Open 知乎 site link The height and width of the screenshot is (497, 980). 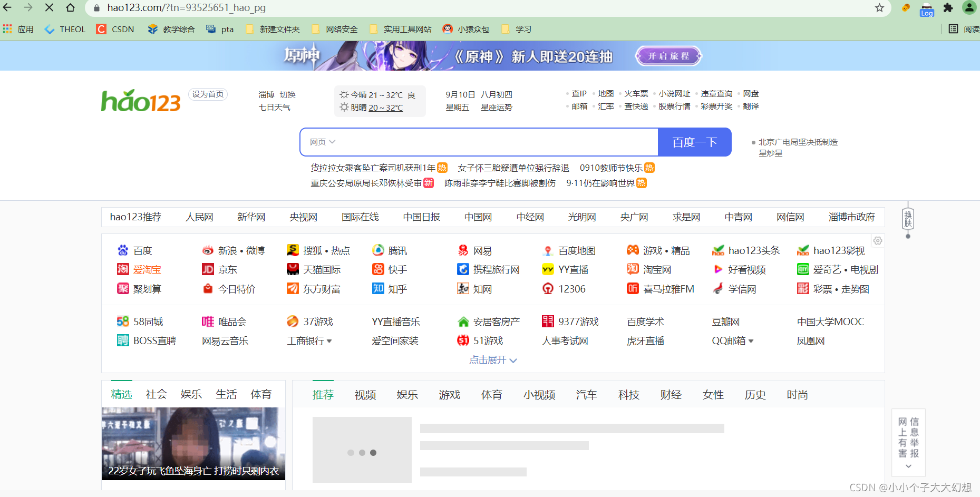pyautogui.click(x=390, y=289)
